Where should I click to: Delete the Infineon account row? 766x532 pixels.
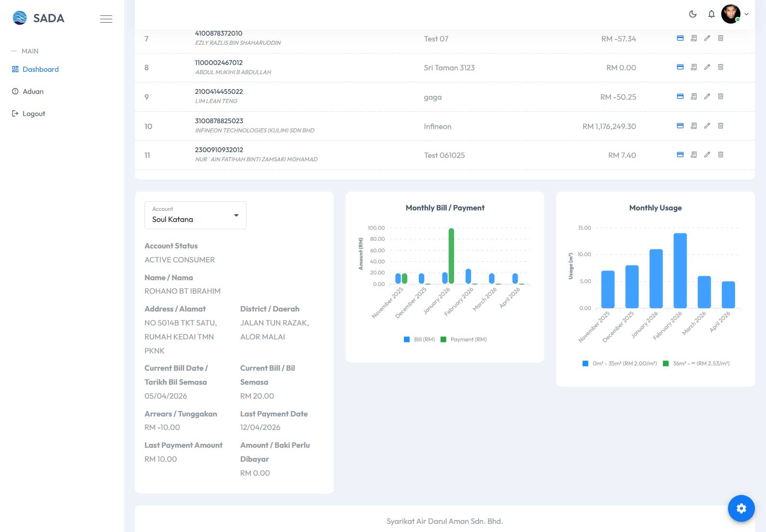721,126
